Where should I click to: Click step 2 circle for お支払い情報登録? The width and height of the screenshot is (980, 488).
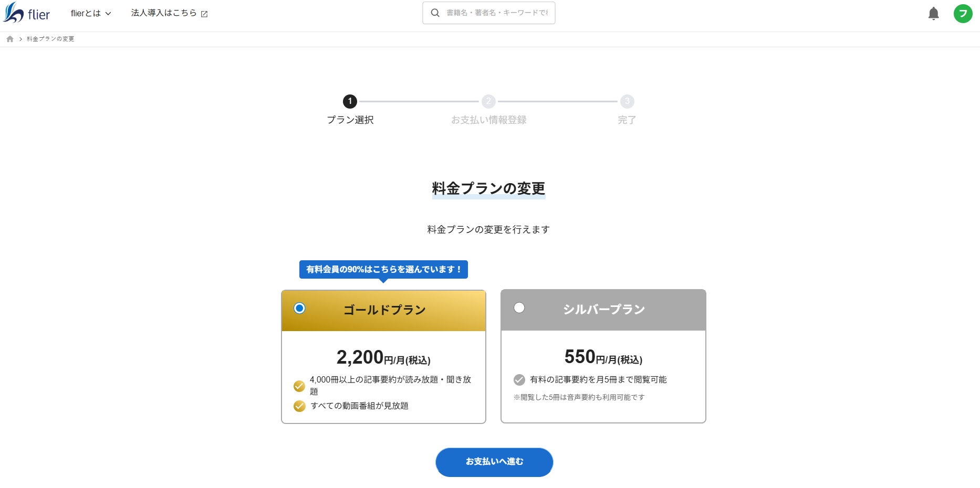point(488,101)
